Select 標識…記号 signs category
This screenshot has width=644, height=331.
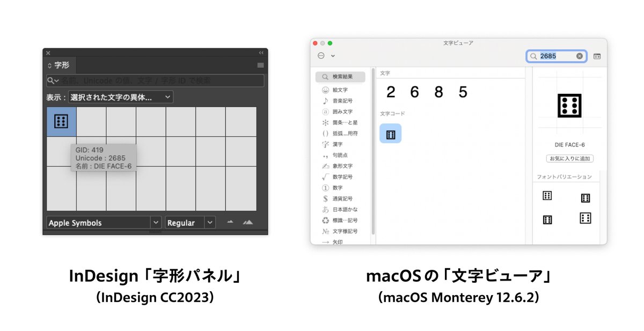pos(340,220)
